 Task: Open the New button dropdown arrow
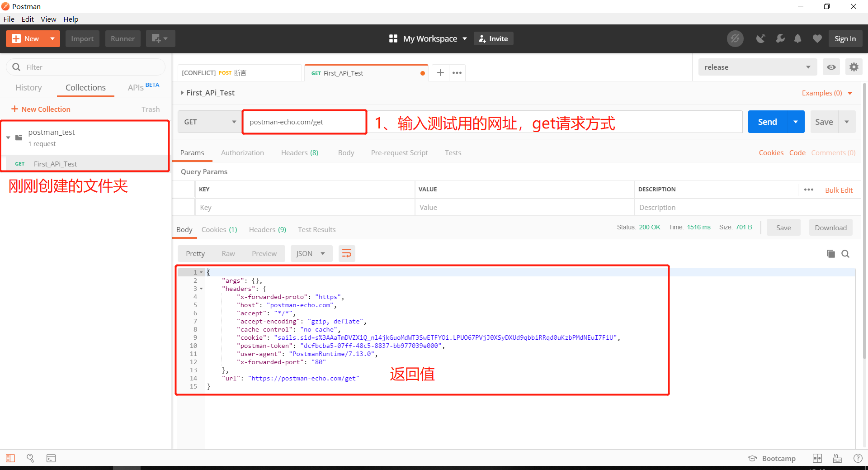[52, 39]
